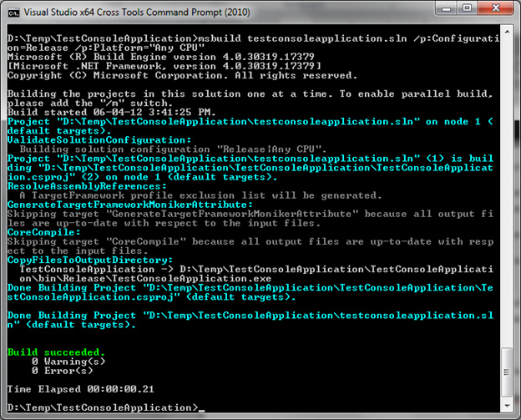
Task: Click the '0 Error(s)' line
Action: click(63, 371)
